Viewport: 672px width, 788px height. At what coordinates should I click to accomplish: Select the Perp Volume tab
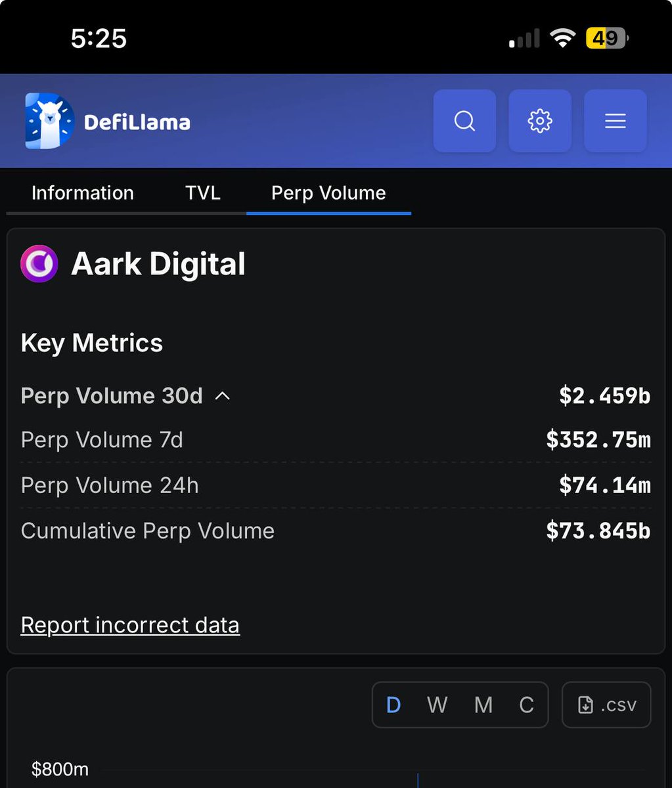tap(328, 193)
